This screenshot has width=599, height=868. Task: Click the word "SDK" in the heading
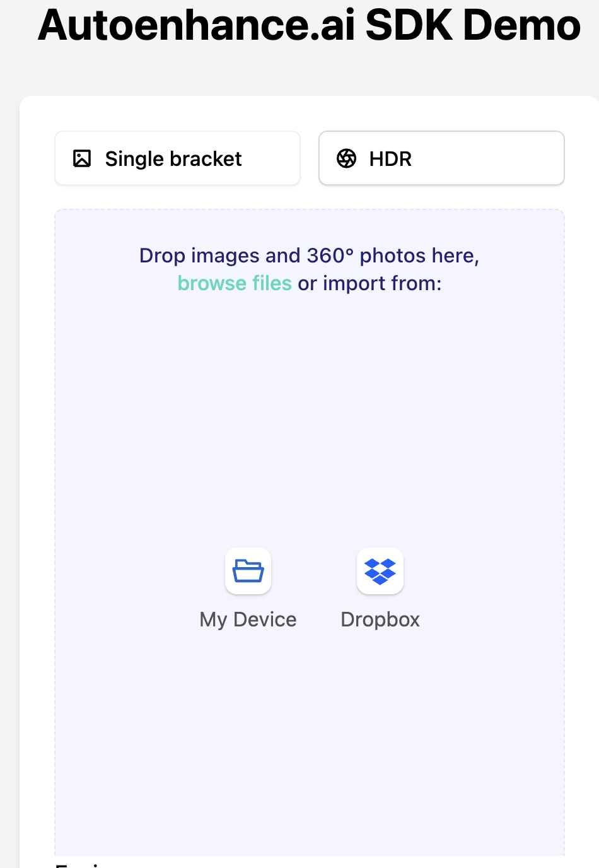click(409, 25)
